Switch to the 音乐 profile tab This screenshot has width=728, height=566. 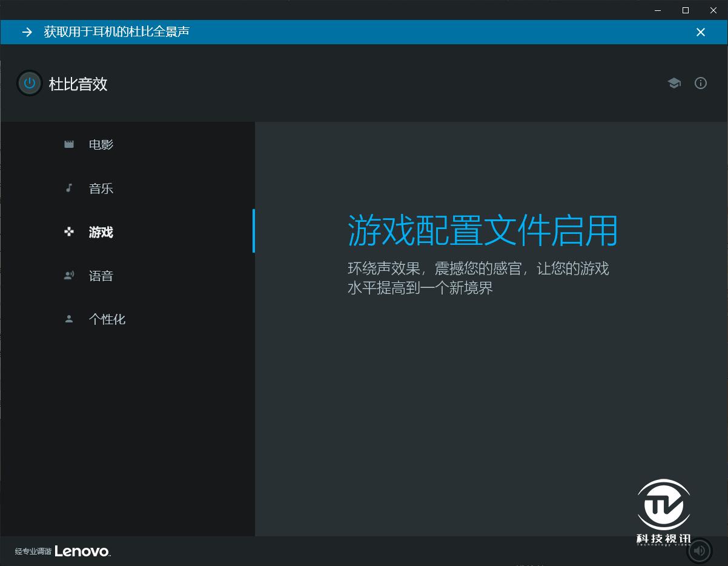tap(101, 188)
